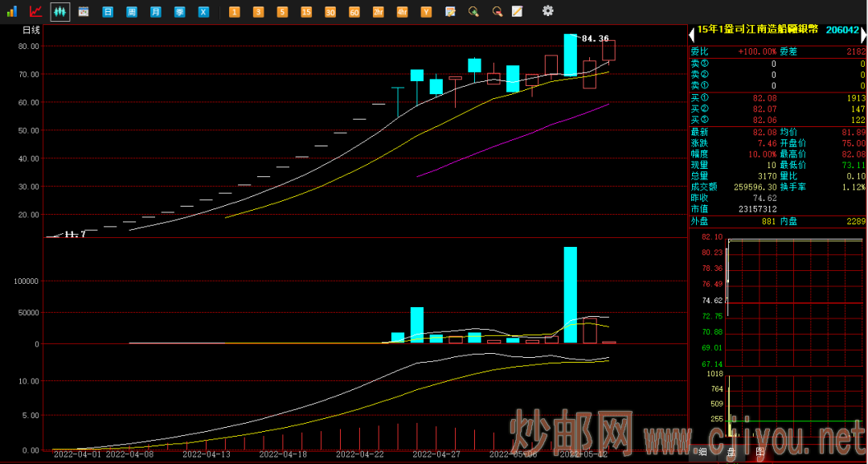This screenshot has width=868, height=464.
Task: Open the calendar icon in toolbar
Action: (x=84, y=11)
